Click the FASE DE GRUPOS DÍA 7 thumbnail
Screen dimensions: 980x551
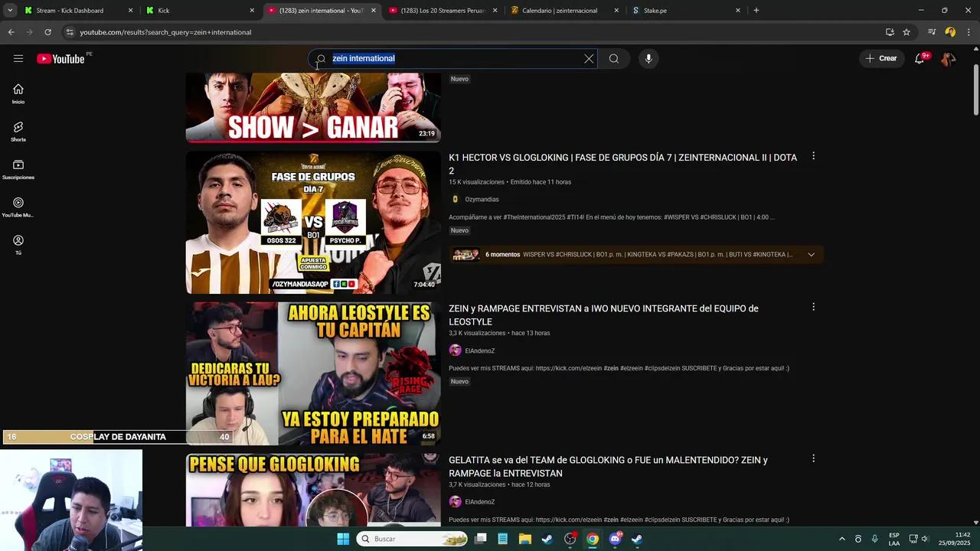pos(313,222)
